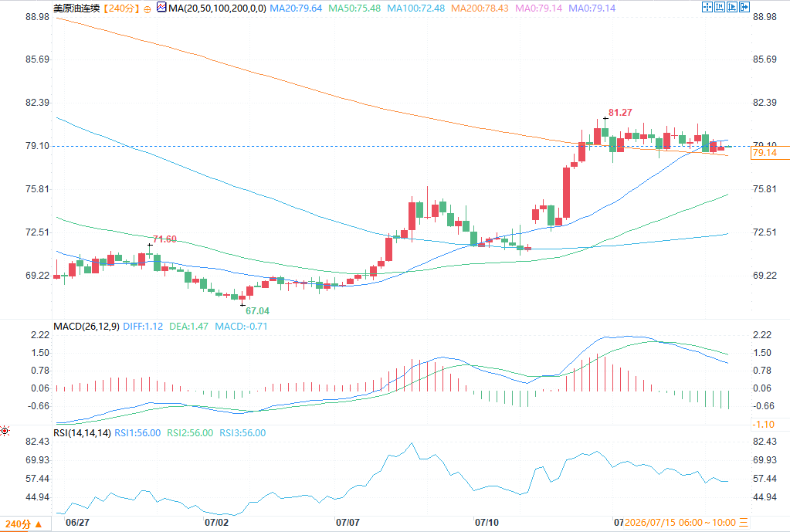Screen dimensions: 790x532
Task: Click the RSI1:56.00 value label
Action: [x=137, y=433]
